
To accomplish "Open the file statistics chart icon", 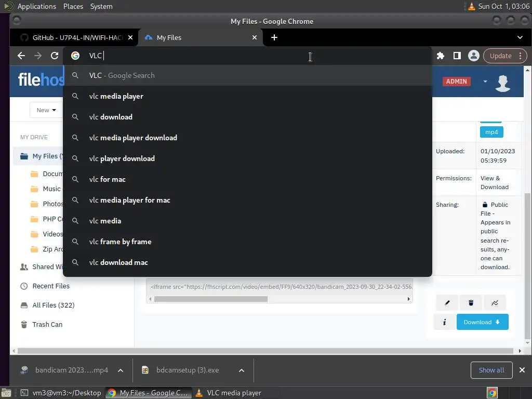I will (x=495, y=303).
